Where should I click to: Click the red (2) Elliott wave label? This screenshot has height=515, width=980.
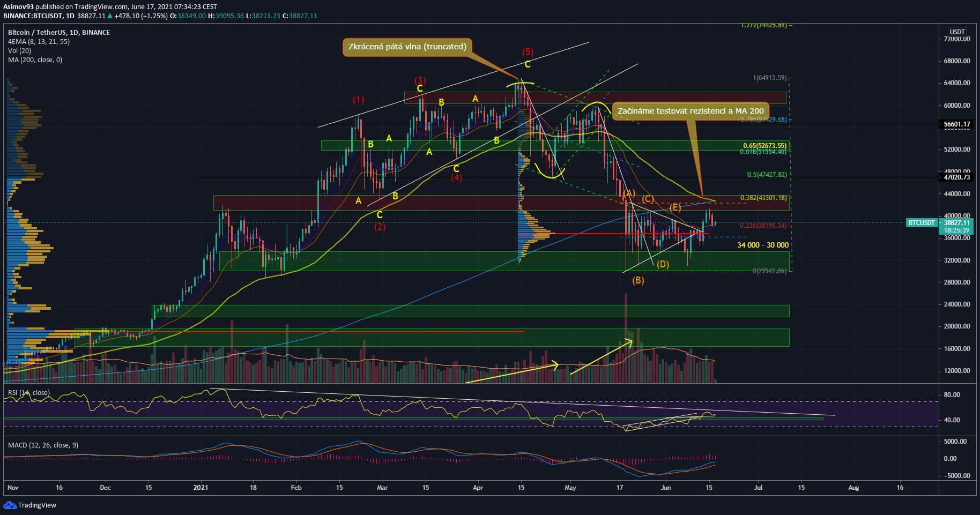(380, 227)
